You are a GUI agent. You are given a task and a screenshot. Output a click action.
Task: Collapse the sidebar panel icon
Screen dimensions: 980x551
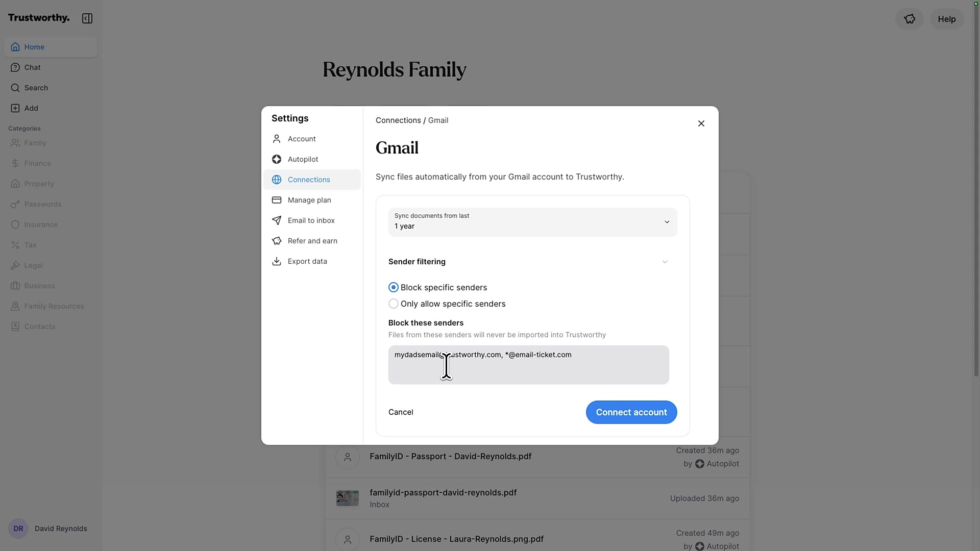click(87, 18)
